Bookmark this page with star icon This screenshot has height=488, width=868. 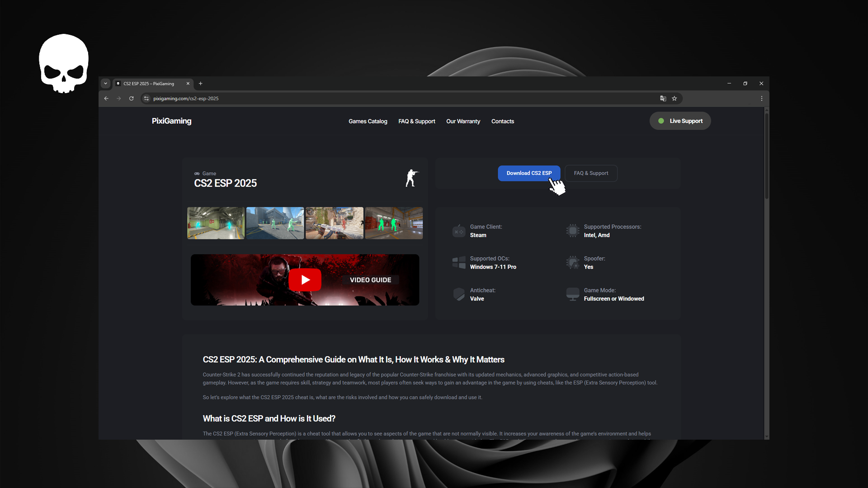pos(675,99)
